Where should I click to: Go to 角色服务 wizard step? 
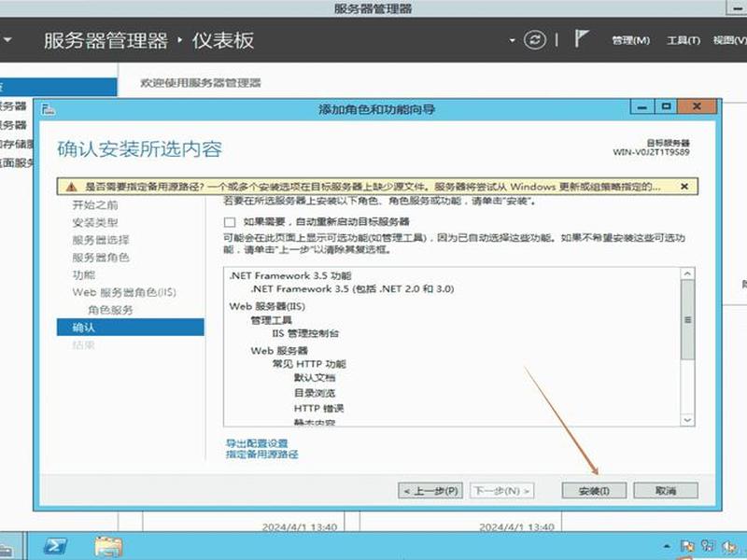point(110,310)
